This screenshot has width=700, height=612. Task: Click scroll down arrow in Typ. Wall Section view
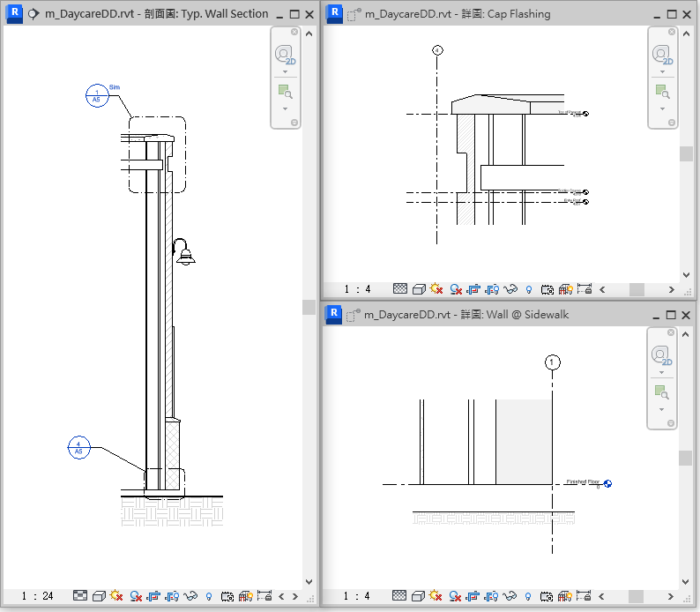(x=309, y=582)
